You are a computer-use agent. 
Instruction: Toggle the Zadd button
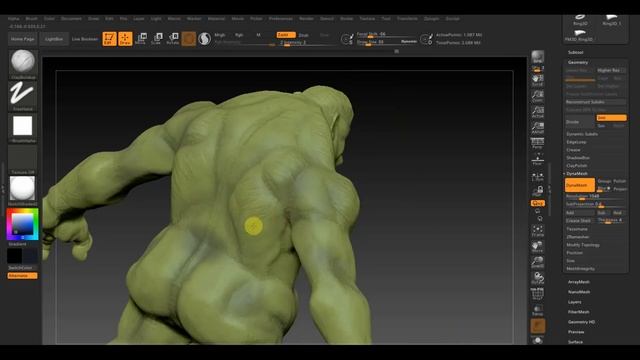tap(286, 35)
